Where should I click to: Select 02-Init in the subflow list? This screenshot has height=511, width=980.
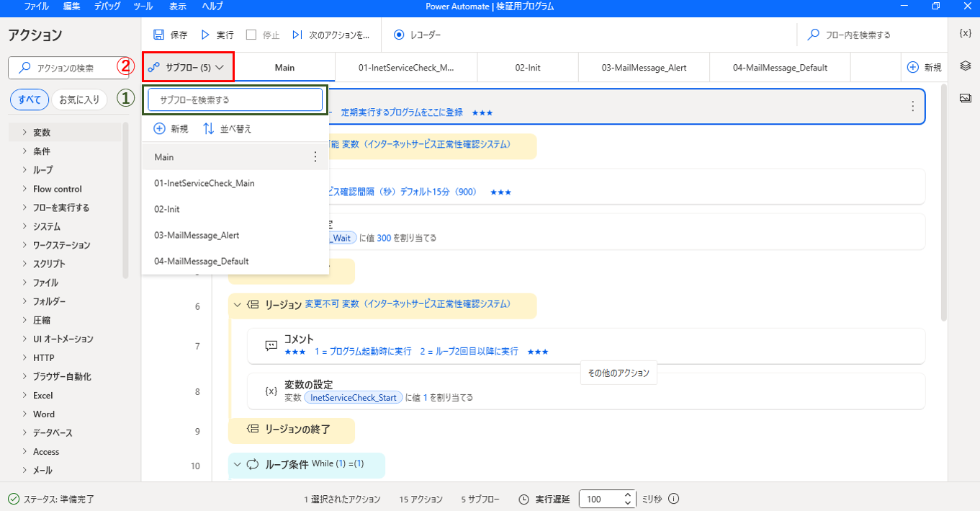click(x=235, y=209)
